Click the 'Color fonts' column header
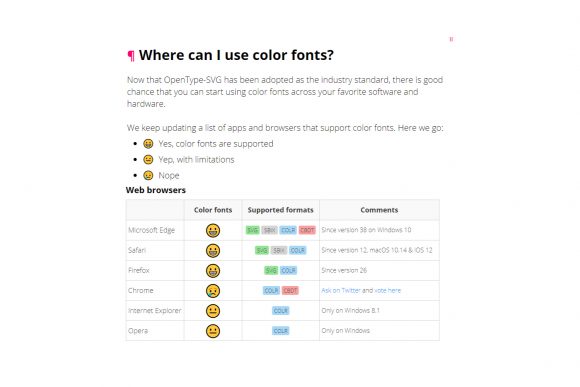This screenshot has width=580, height=387. click(x=213, y=210)
